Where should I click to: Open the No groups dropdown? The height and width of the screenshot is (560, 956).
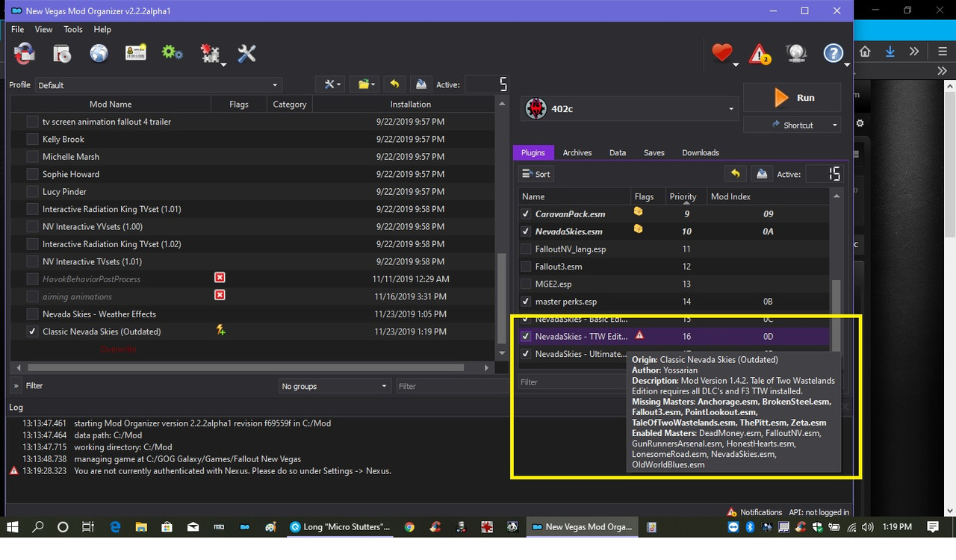tap(334, 386)
